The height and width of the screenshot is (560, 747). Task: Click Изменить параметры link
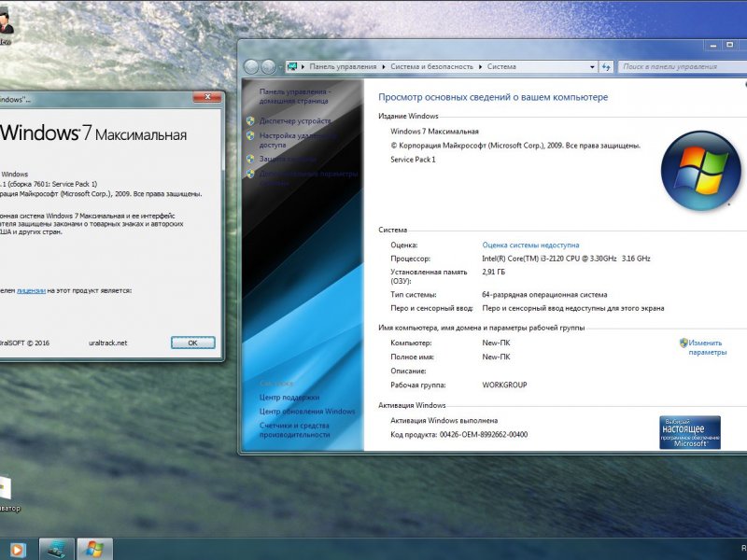pos(708,347)
